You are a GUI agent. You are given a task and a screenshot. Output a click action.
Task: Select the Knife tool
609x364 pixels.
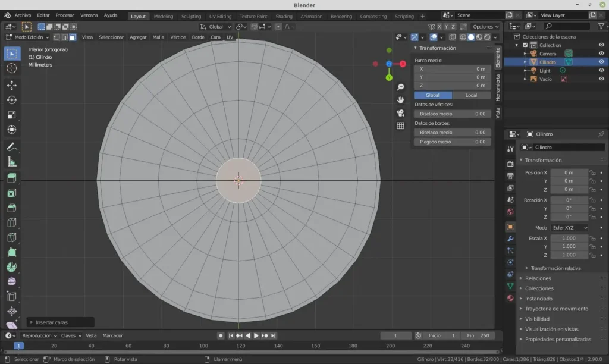point(12,237)
